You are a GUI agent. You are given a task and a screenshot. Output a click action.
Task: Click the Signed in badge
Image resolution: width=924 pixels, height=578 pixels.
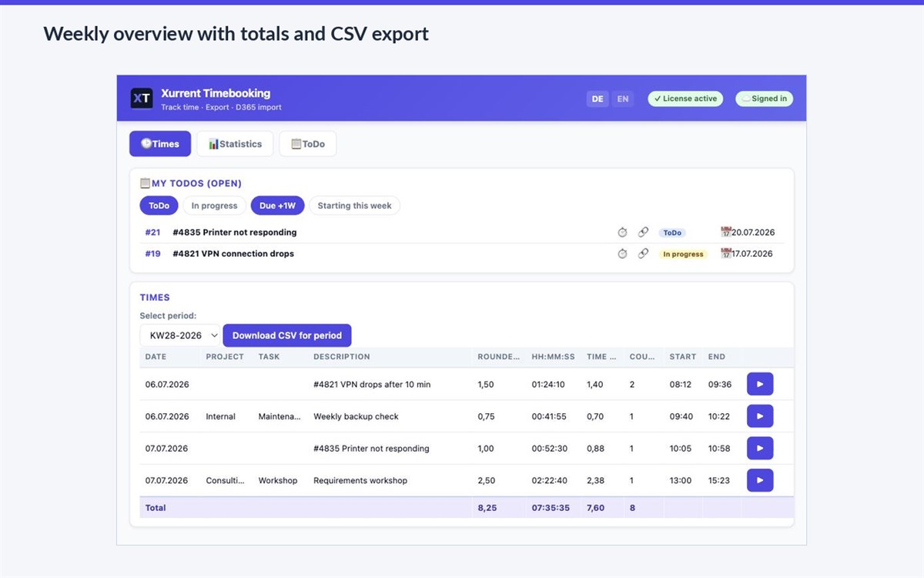tap(764, 99)
